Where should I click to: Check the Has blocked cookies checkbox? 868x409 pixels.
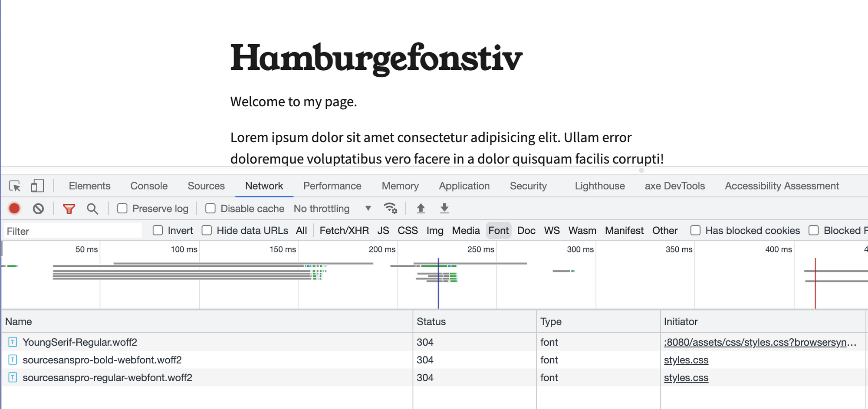tap(696, 230)
